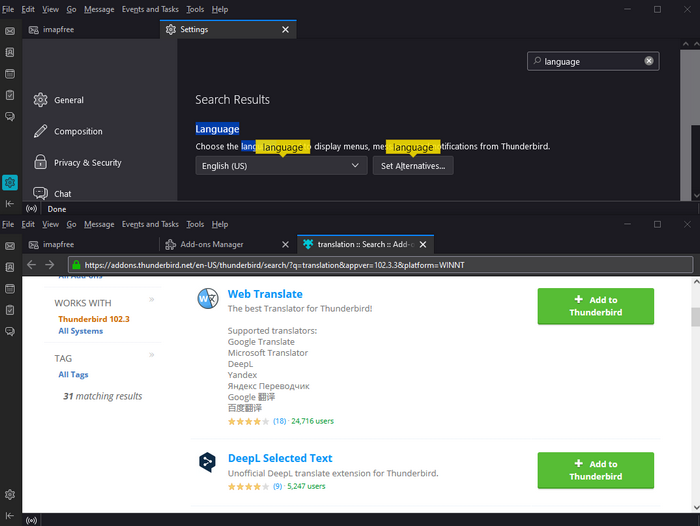Click Go menu in upper window
Image resolution: width=700 pixels, height=526 pixels.
(71, 9)
